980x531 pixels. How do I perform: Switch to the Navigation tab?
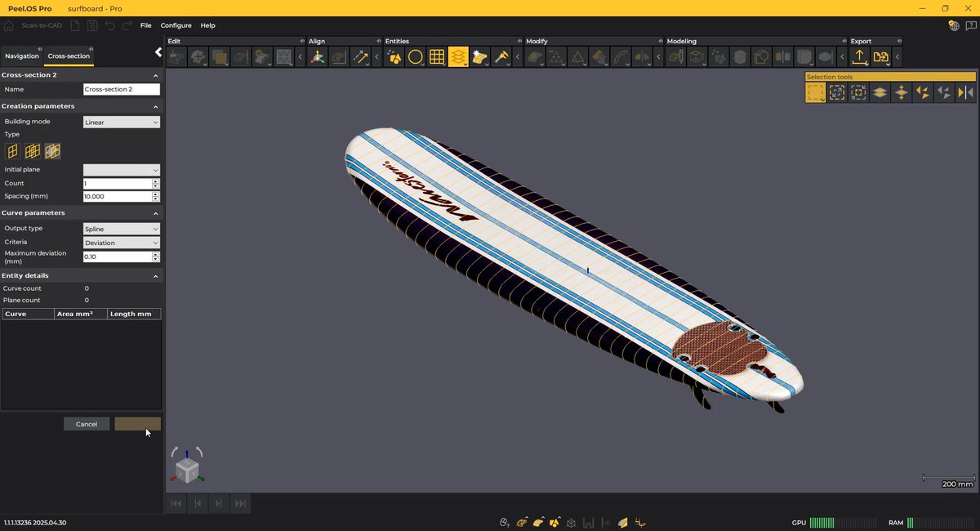pos(21,56)
